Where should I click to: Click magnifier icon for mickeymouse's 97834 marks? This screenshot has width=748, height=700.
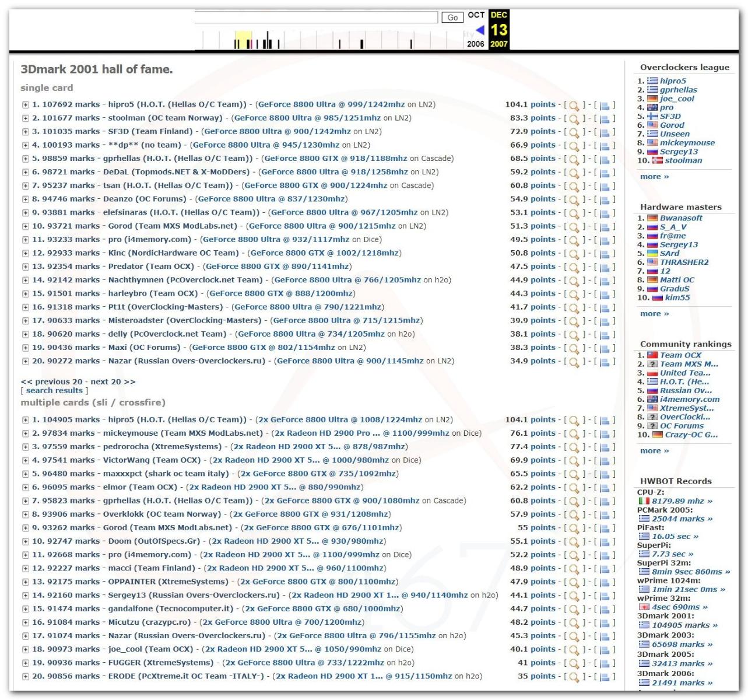click(574, 434)
